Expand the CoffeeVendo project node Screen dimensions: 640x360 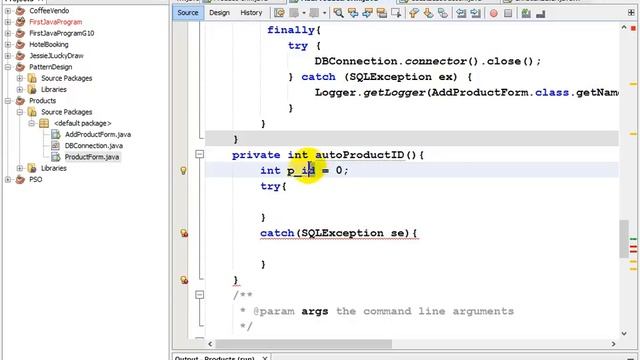point(8,11)
